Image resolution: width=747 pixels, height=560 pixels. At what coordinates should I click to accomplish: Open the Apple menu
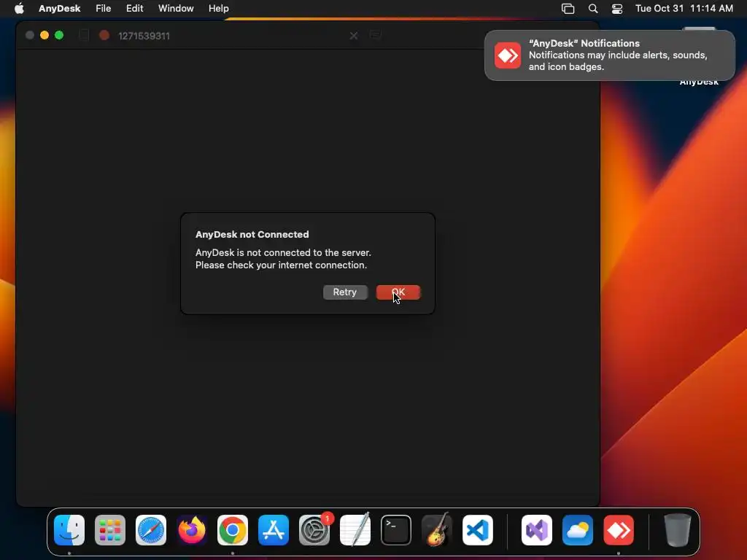pos(19,9)
